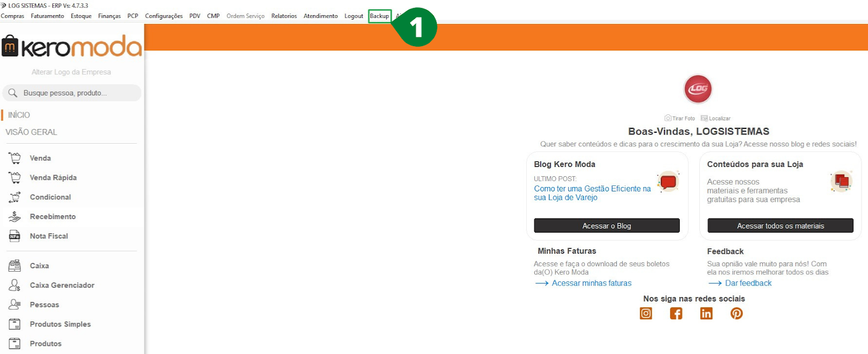The width and height of the screenshot is (868, 354).
Task: Open the latest blog post link
Action: tap(592, 193)
